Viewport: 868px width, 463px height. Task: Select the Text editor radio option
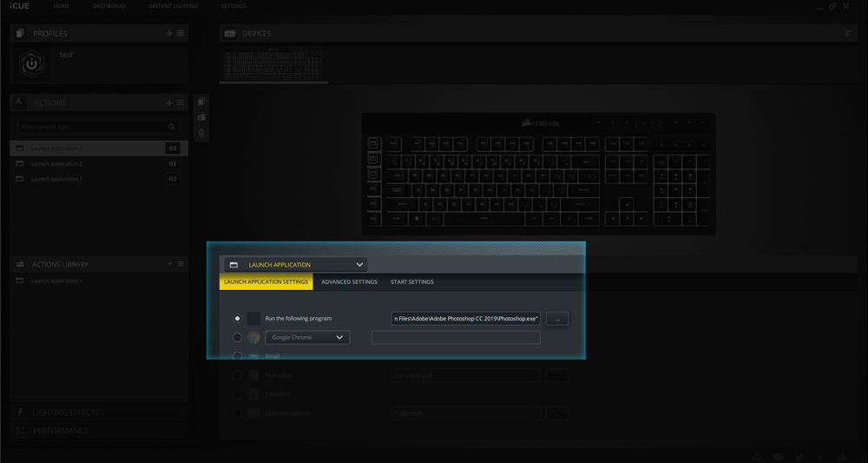tap(238, 375)
